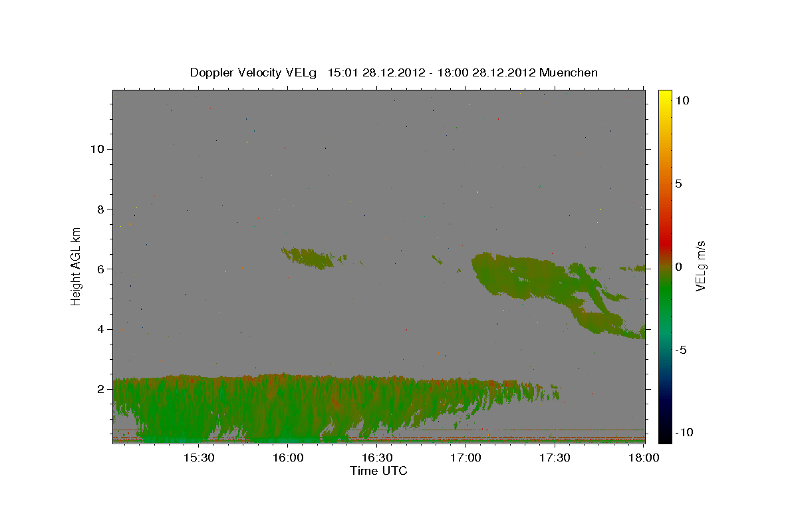798x532 pixels.
Task: Click the 15:30 time tick label
Action: click(x=198, y=458)
